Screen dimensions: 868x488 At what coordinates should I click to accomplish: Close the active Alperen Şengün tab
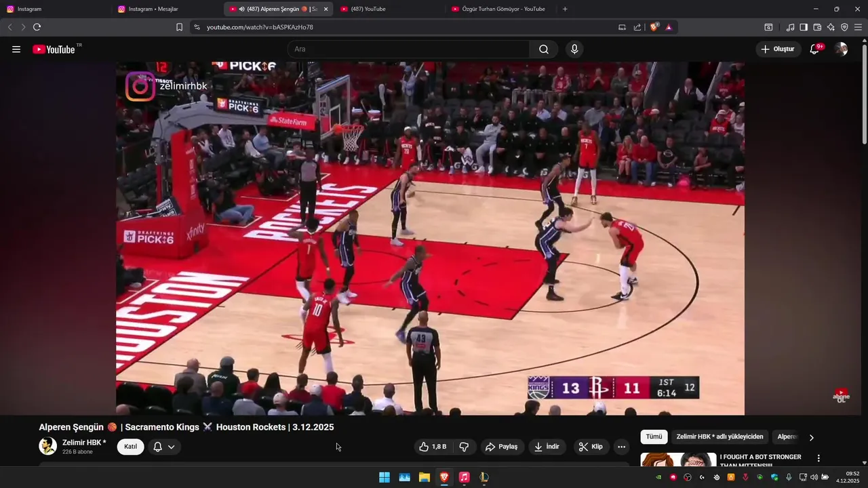pos(325,9)
